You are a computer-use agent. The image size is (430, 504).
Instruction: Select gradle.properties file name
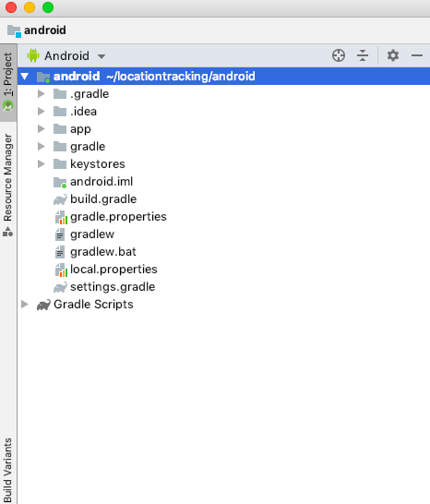(118, 217)
